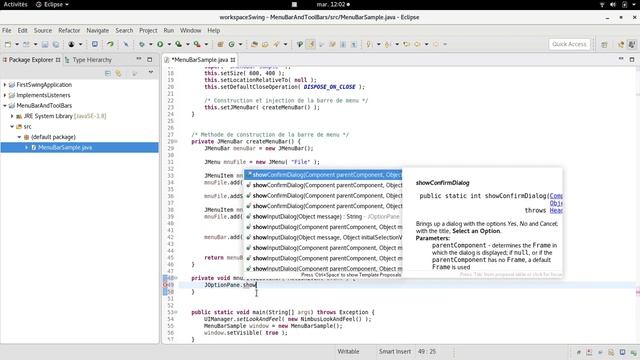
Task: Expand MenuBarSample.java tree node
Action: point(27,147)
